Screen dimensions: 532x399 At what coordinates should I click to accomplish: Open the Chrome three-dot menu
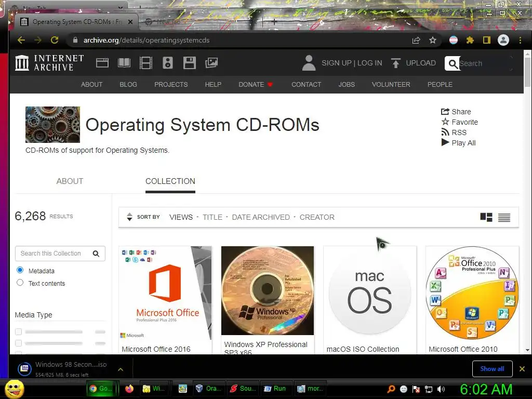pyautogui.click(x=520, y=41)
